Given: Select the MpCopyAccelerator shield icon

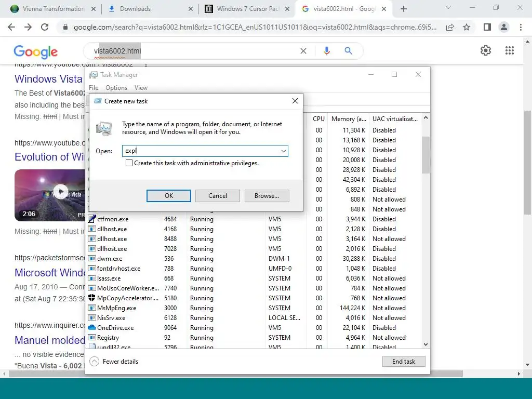Looking at the screenshot, I should click(92, 298).
